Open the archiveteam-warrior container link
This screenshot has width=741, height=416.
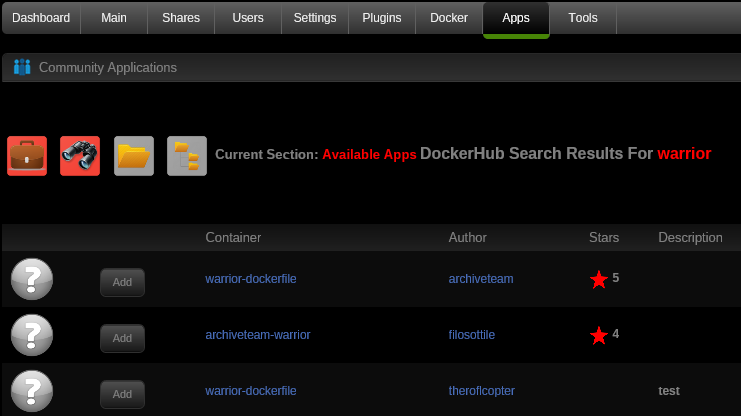258,335
